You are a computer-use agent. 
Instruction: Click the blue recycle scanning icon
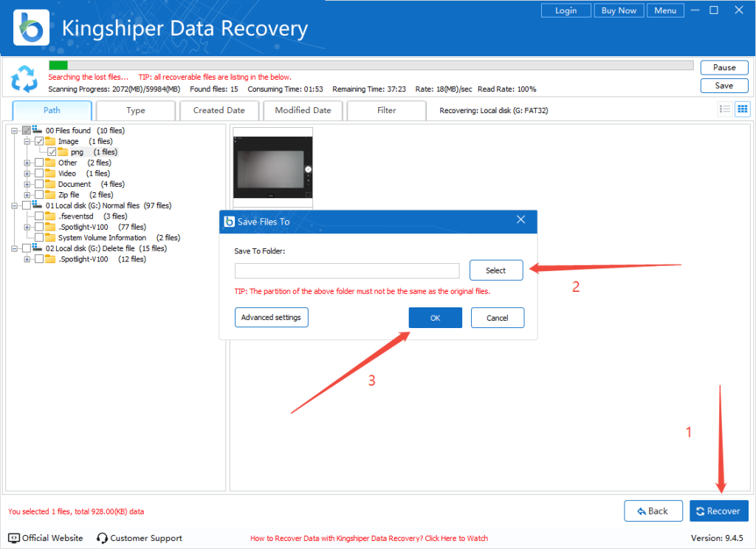pyautogui.click(x=24, y=79)
